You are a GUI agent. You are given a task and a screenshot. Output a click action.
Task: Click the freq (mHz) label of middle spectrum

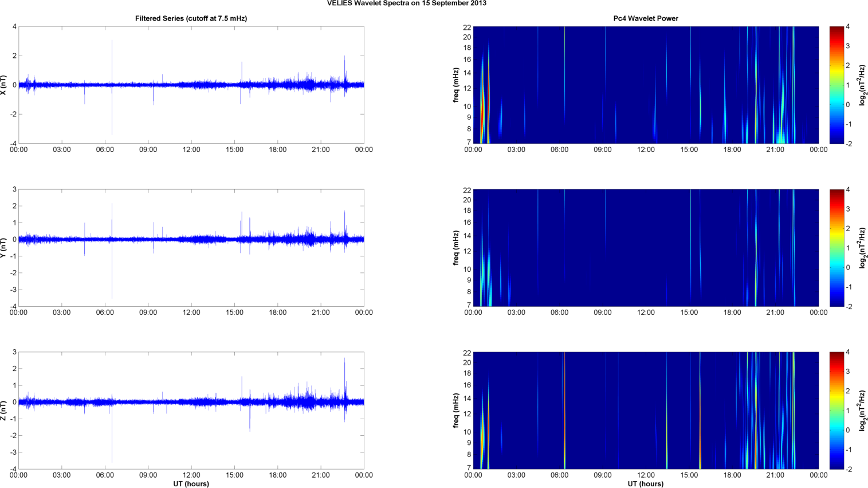click(x=456, y=248)
